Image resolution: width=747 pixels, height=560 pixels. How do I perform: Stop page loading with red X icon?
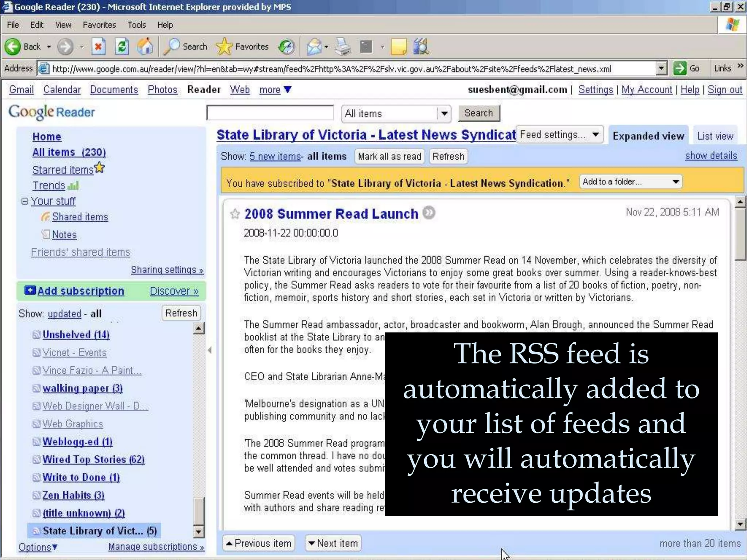(98, 47)
